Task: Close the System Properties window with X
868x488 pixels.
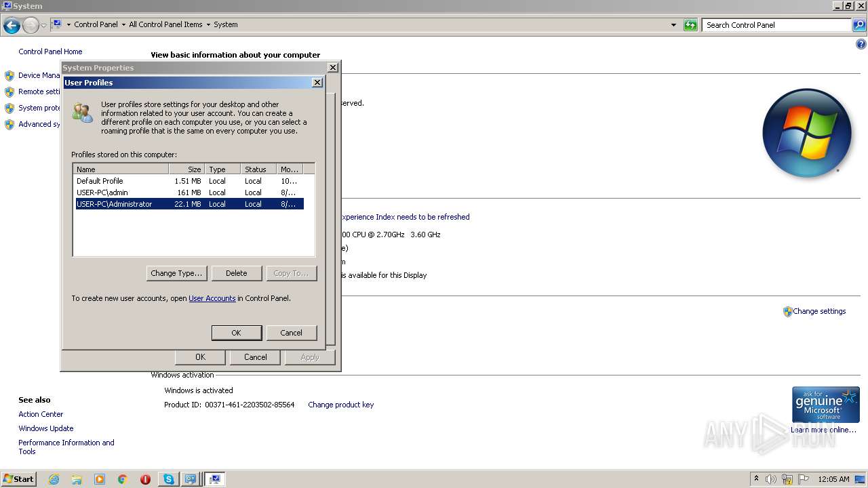Action: click(x=332, y=68)
